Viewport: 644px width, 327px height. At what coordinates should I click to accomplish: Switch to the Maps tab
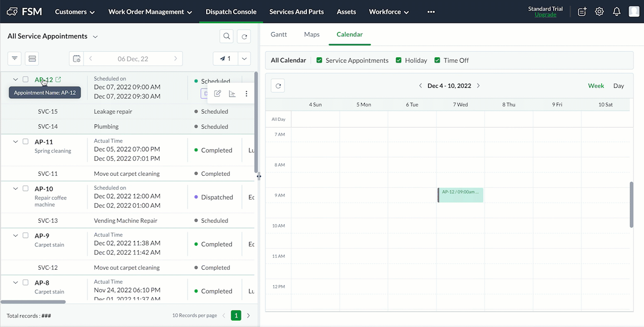[x=312, y=34]
